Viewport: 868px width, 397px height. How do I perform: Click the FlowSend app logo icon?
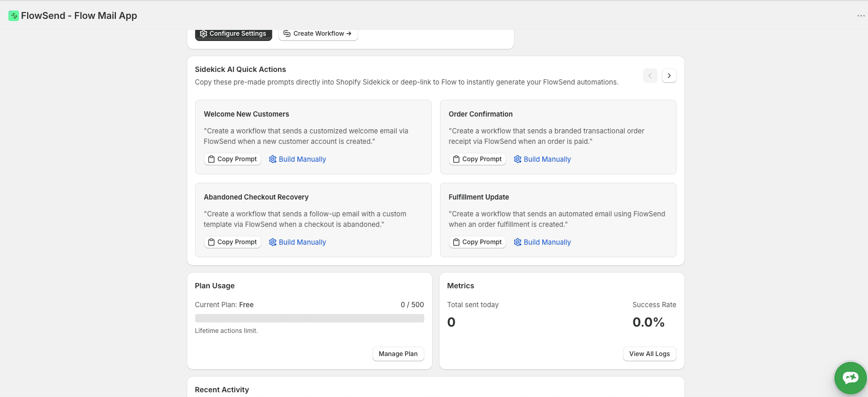[x=14, y=16]
